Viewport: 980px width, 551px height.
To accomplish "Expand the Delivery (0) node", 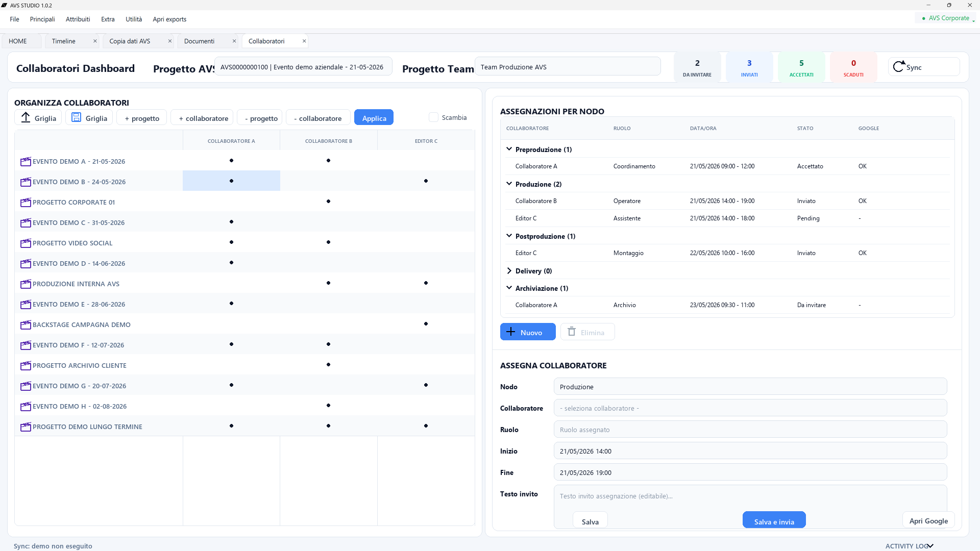I will click(509, 271).
